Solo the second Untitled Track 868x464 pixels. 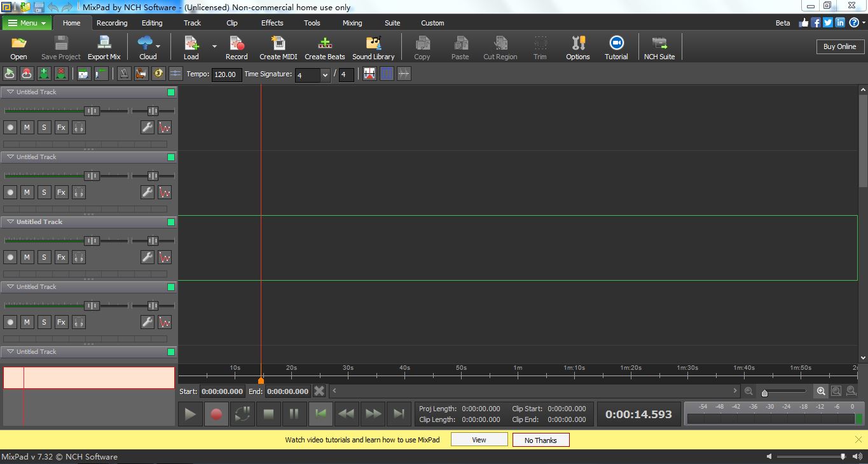(44, 192)
